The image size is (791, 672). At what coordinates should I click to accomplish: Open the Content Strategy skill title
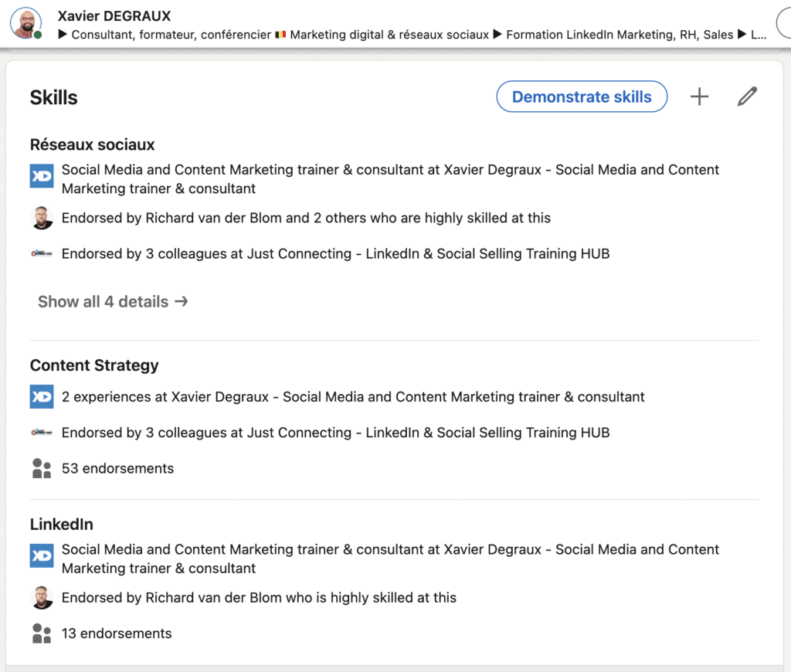[94, 365]
